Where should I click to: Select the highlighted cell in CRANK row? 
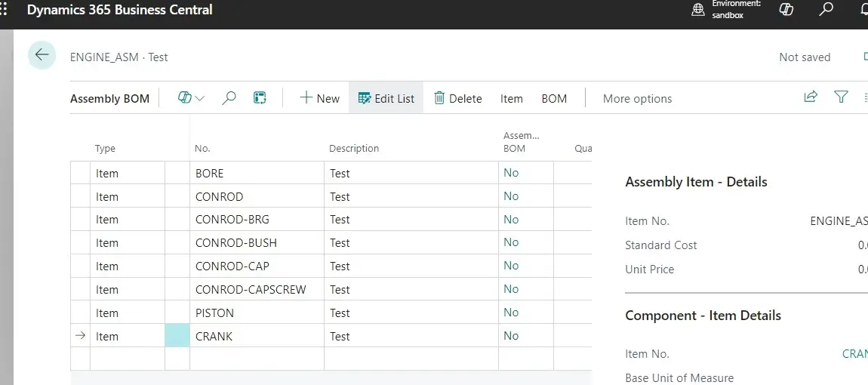177,336
